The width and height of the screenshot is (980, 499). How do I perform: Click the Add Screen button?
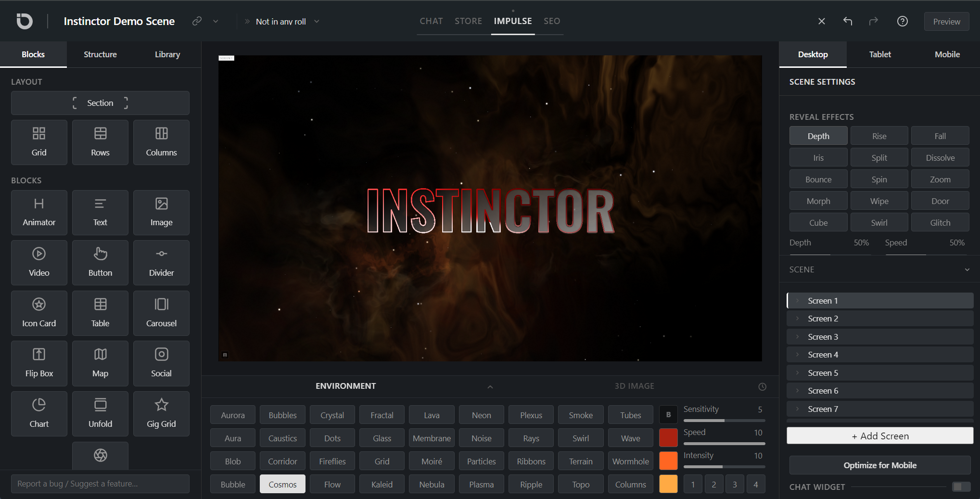click(880, 436)
